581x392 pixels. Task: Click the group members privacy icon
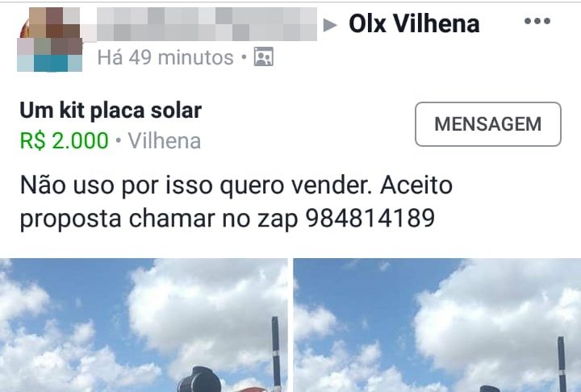[263, 56]
